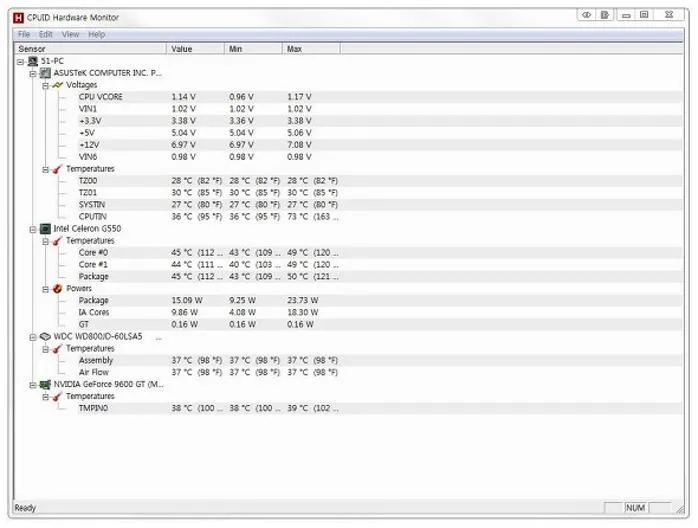Click the NVIDIA graphics card icon
Image resolution: width=698 pixels, height=528 pixels.
(x=45, y=385)
